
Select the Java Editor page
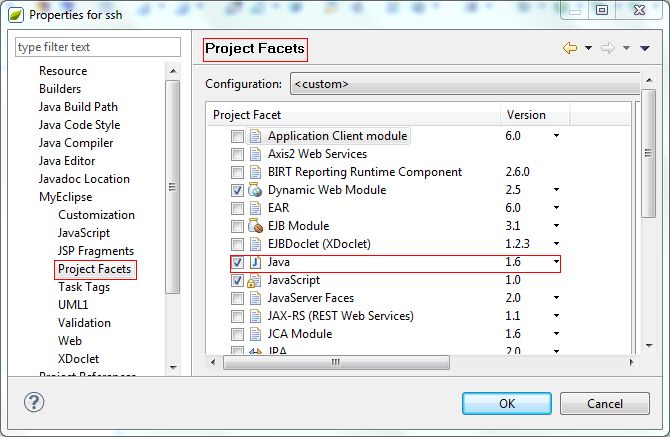[x=67, y=161]
